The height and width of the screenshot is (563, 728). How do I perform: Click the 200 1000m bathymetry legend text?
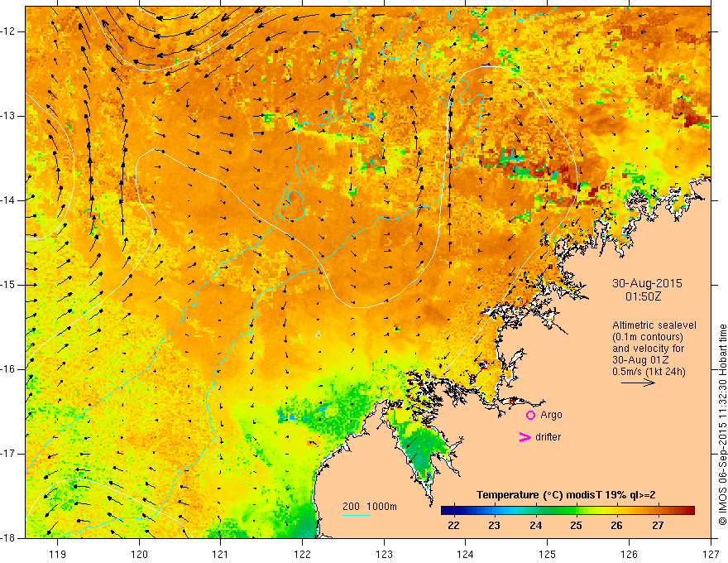click(x=370, y=507)
